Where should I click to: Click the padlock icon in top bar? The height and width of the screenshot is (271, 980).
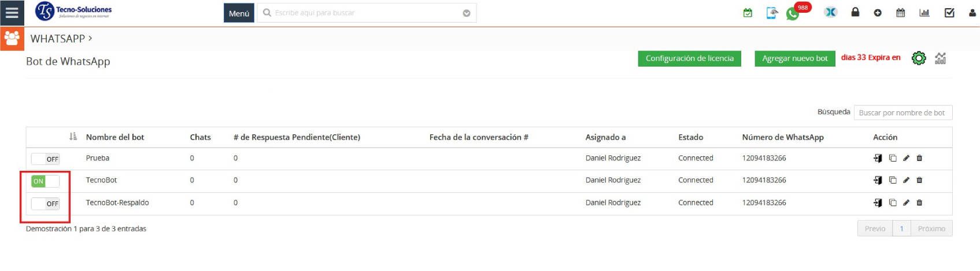point(855,13)
